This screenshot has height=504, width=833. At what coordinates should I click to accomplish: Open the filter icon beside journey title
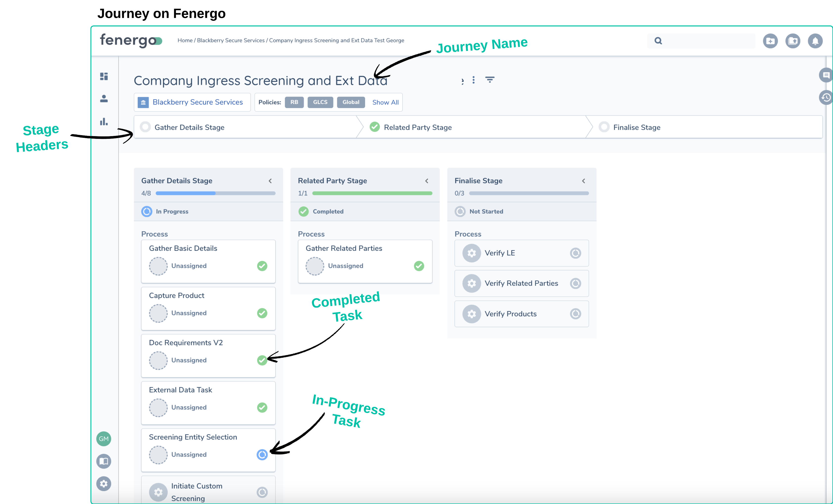point(489,80)
